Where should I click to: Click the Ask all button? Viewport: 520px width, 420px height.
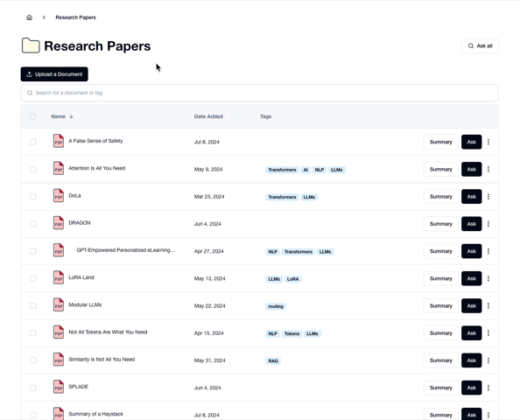click(x=480, y=45)
